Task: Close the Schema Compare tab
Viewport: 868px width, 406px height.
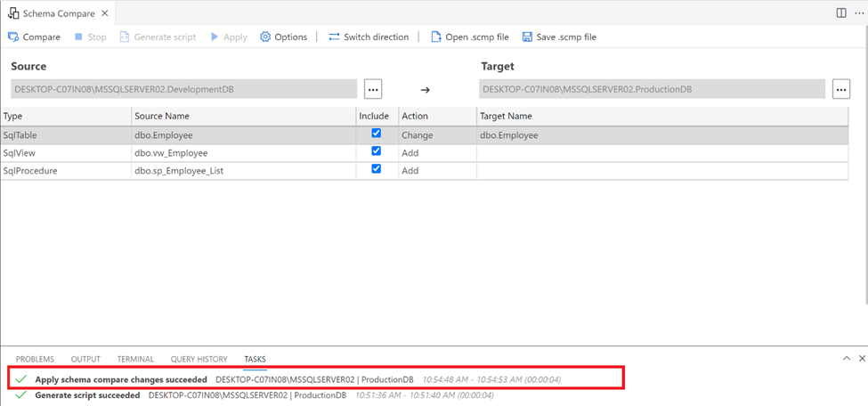Action: pos(105,14)
